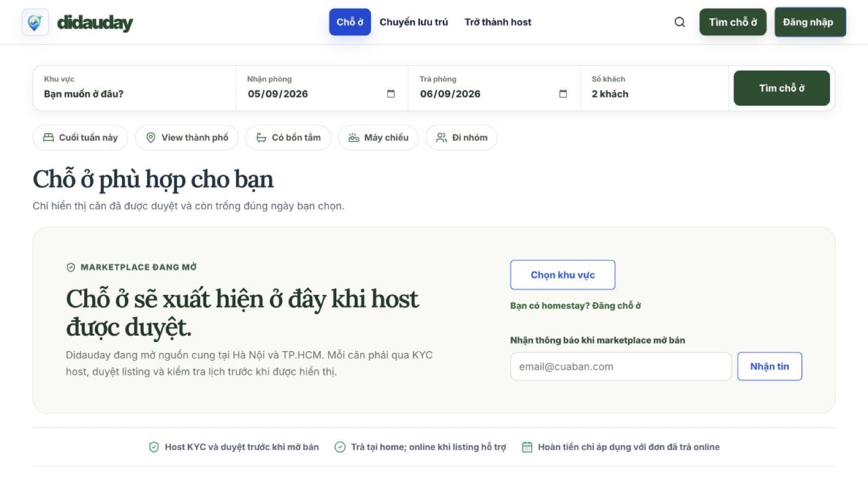Click the Chỗ ở phù hợp cho bạn heading
This screenshot has width=868, height=488.
(153, 179)
